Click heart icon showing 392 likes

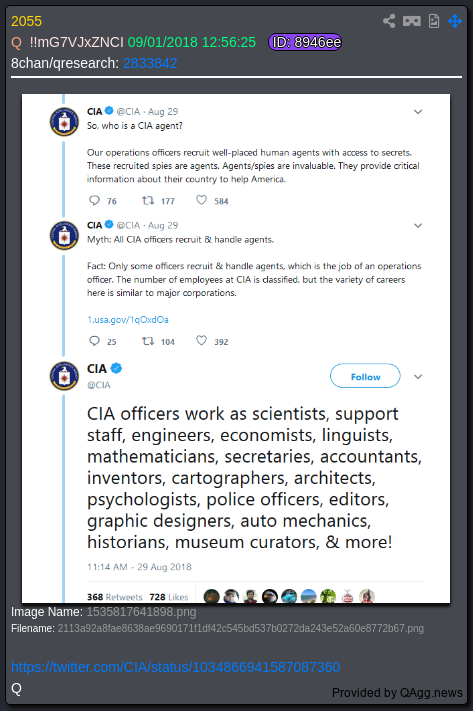(x=201, y=341)
